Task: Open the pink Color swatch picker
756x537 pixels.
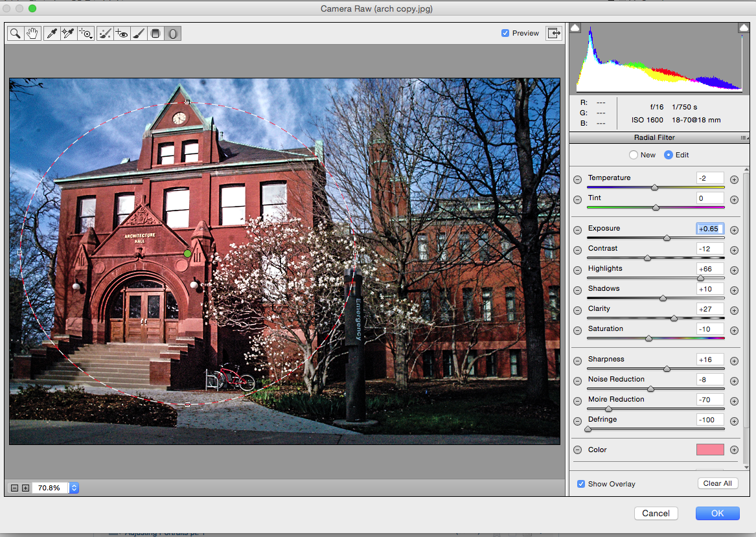Action: point(710,450)
